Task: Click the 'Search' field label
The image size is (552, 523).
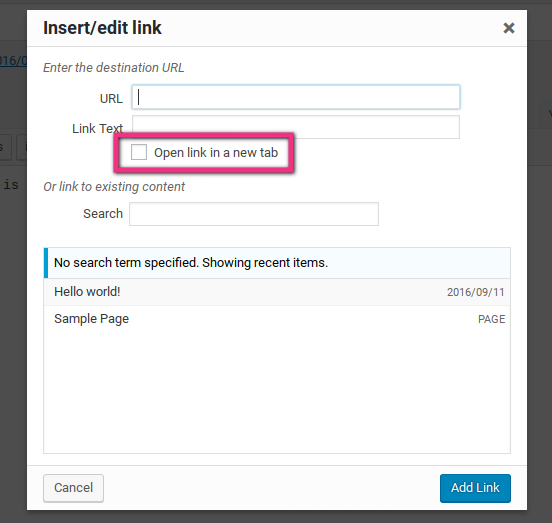Action: 103,214
